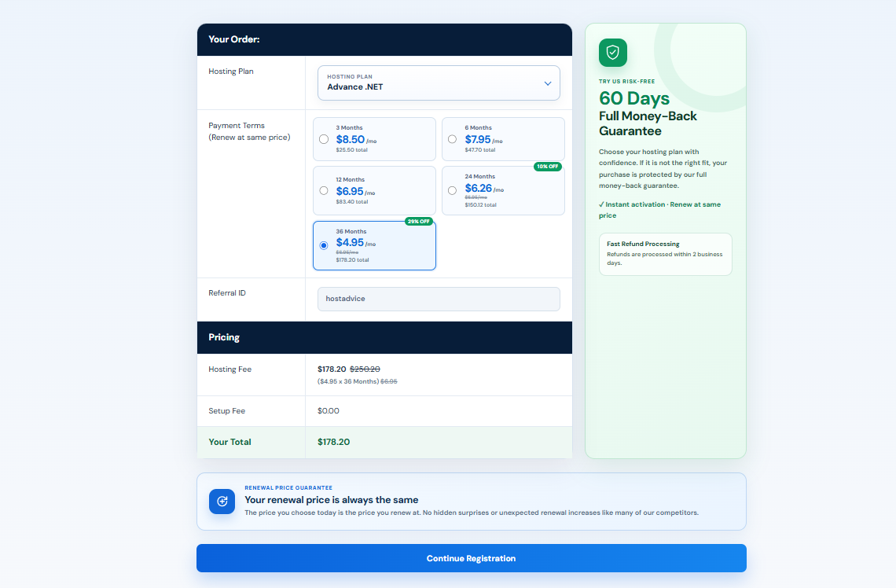Click the 29% OFF badge

419,221
